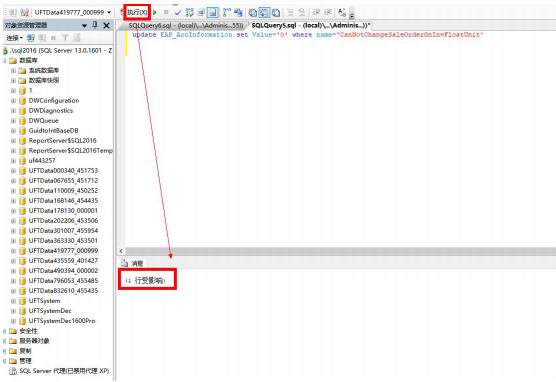Screen dimensions: 556x382
Task: Expand the UFTSystem database node
Action: [13, 301]
